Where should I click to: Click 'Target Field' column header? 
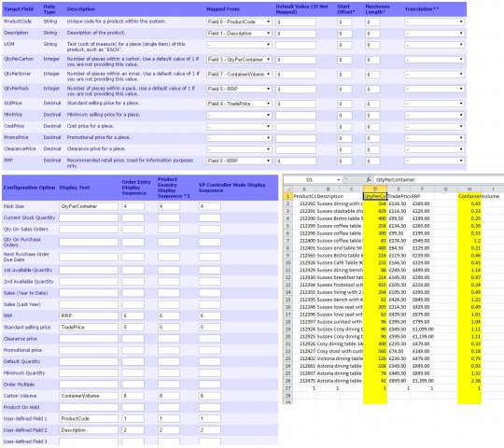(19, 9)
